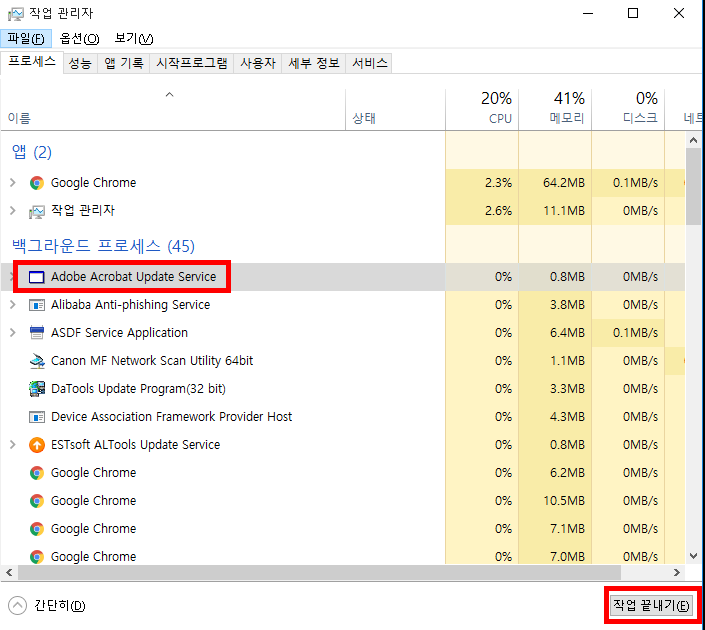
Task: Sort by the 이름 column header
Action: click(x=173, y=110)
